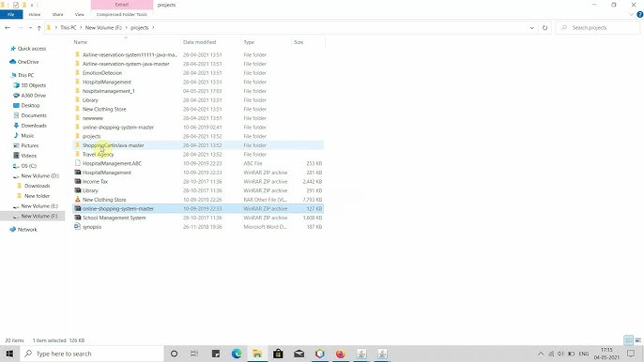Open the online-shopping-system-master WinRAR ZIP archive
The width and height of the screenshot is (644, 362).
[198, 208]
